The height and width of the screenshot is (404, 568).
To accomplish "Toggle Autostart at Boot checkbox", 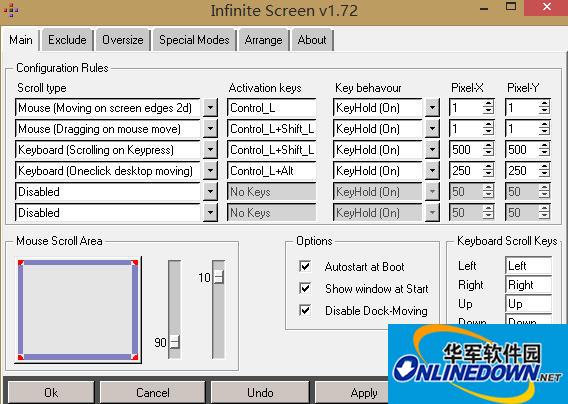I will [305, 266].
